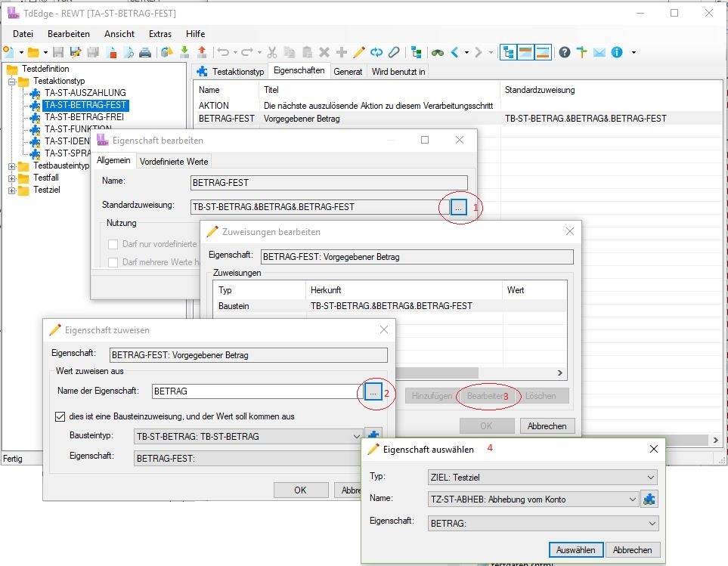The height and width of the screenshot is (566, 728).
Task: Open the Eigenschaft dropdown showing BETRAG:
Action: (x=543, y=523)
